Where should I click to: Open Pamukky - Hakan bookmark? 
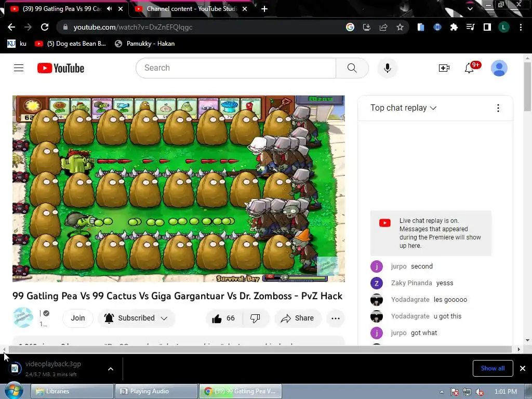click(145, 44)
